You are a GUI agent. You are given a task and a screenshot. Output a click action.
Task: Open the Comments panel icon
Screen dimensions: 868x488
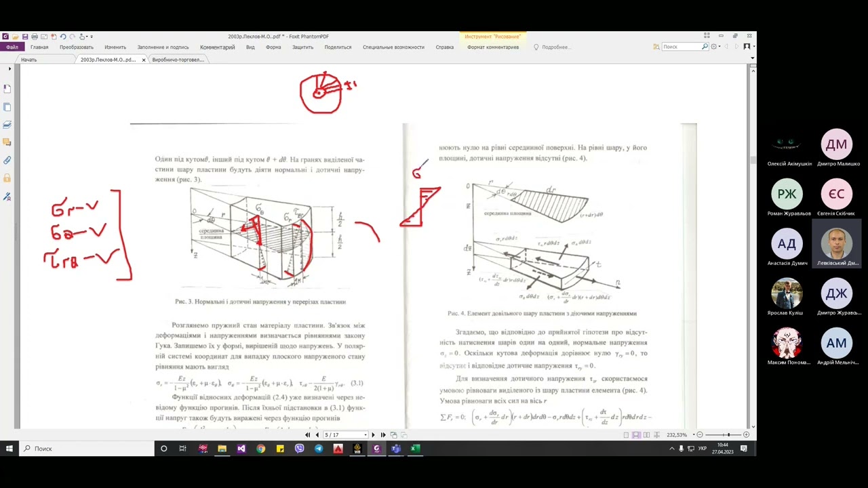pyautogui.click(x=7, y=142)
